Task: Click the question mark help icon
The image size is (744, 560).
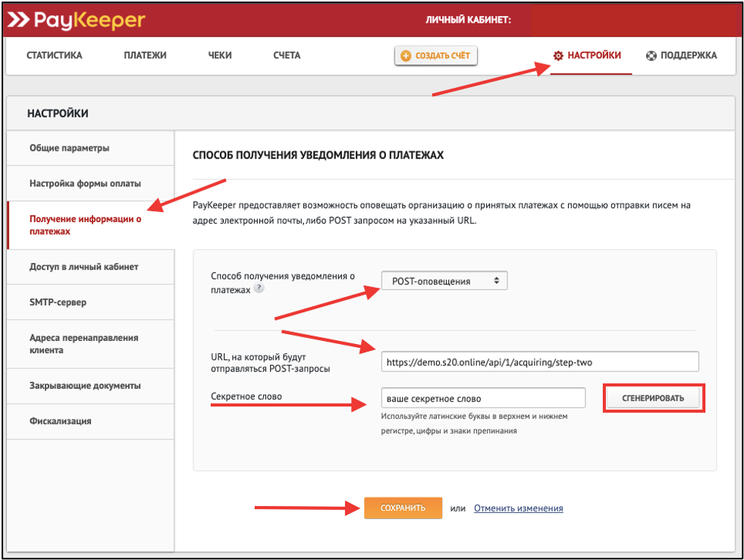Action: click(259, 288)
